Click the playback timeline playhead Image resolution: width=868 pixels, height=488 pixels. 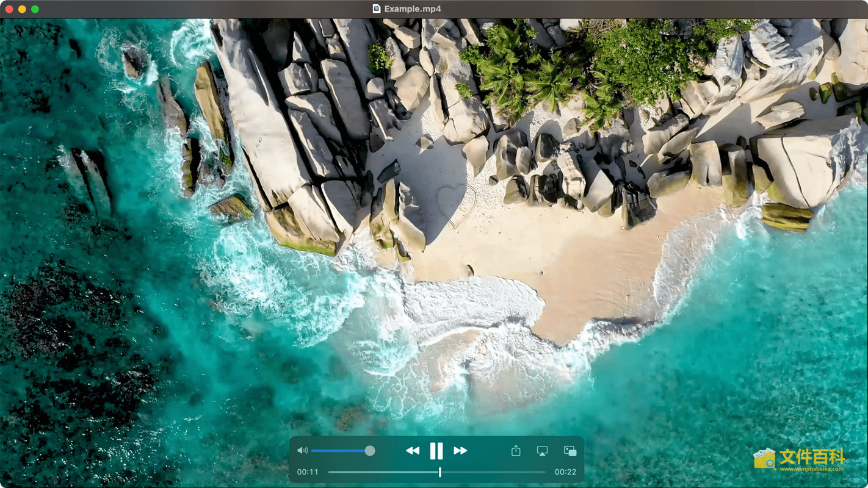point(439,472)
